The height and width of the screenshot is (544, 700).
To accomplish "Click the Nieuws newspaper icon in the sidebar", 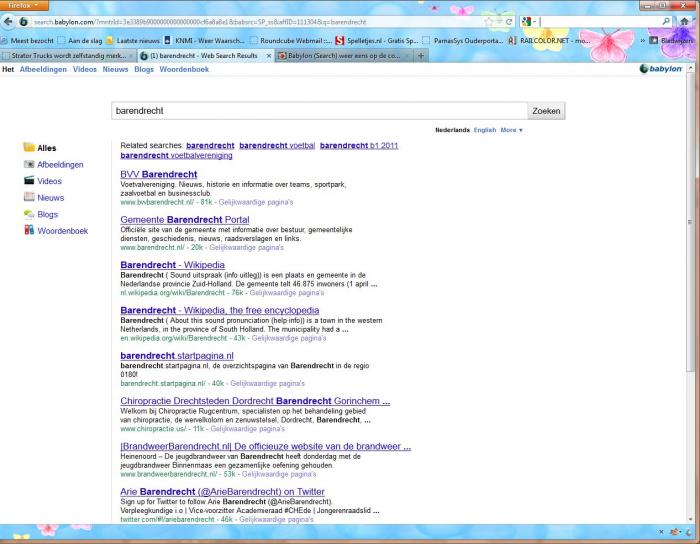I will point(29,197).
